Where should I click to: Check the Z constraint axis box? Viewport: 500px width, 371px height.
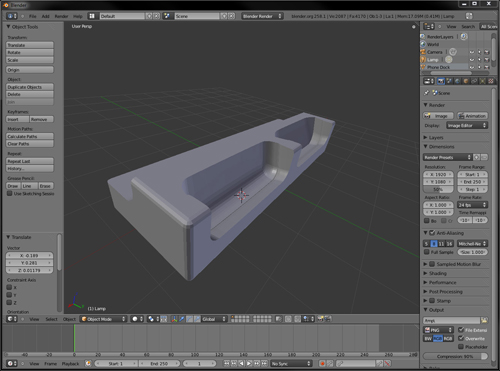(x=9, y=302)
